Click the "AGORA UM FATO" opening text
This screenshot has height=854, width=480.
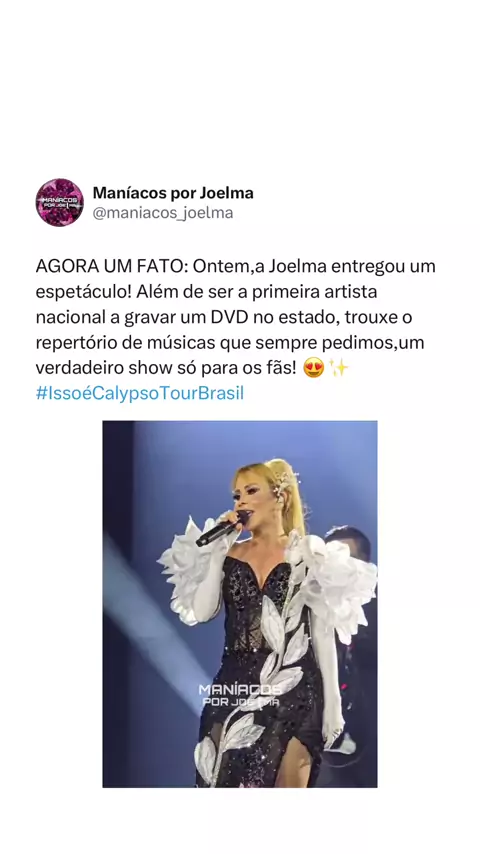pyautogui.click(x=112, y=267)
